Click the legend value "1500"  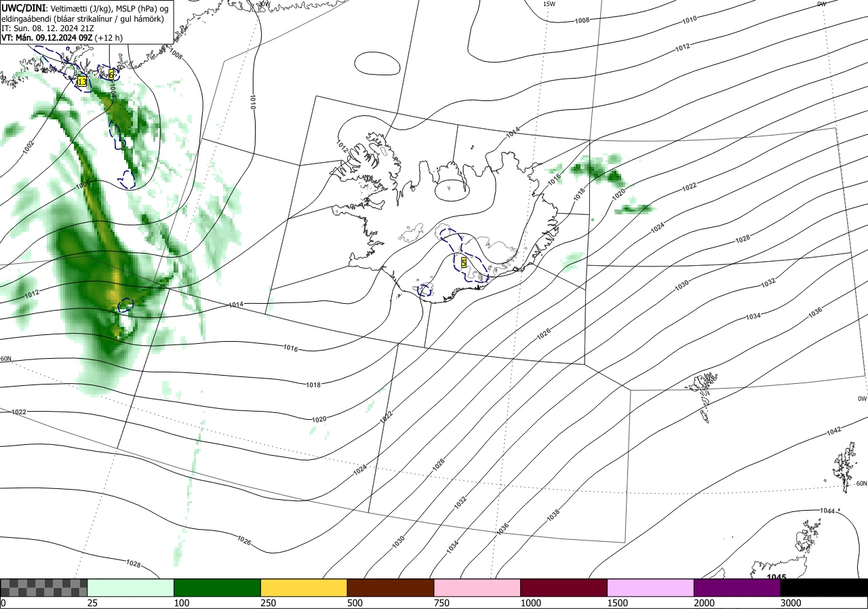coord(618,603)
